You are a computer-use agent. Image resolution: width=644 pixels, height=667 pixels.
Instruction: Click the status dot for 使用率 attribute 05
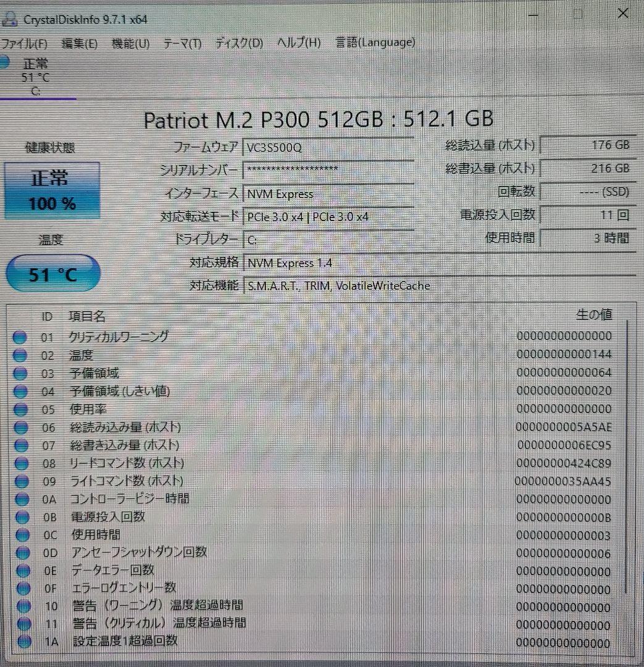(x=20, y=408)
